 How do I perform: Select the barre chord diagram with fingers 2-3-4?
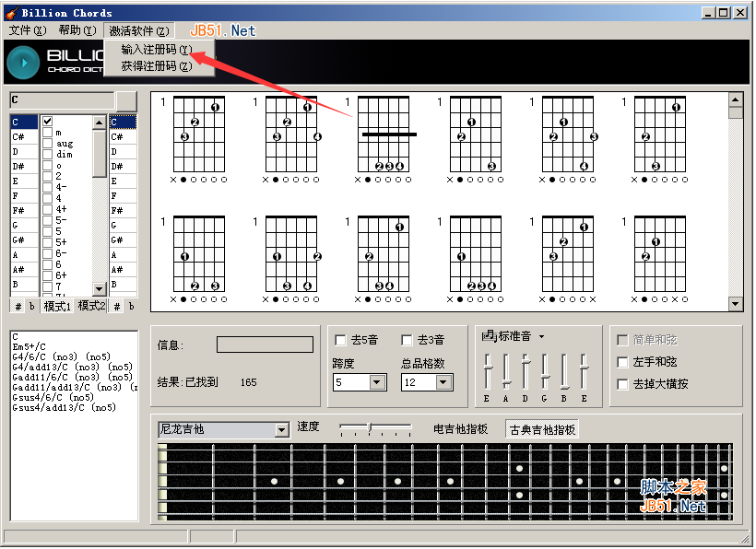pos(384,140)
